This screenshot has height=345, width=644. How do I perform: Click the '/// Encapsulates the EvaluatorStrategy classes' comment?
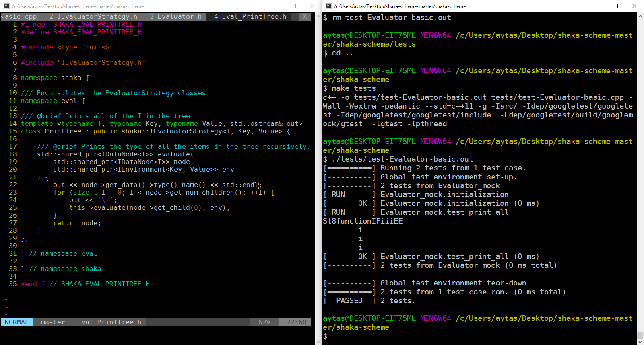tap(114, 93)
